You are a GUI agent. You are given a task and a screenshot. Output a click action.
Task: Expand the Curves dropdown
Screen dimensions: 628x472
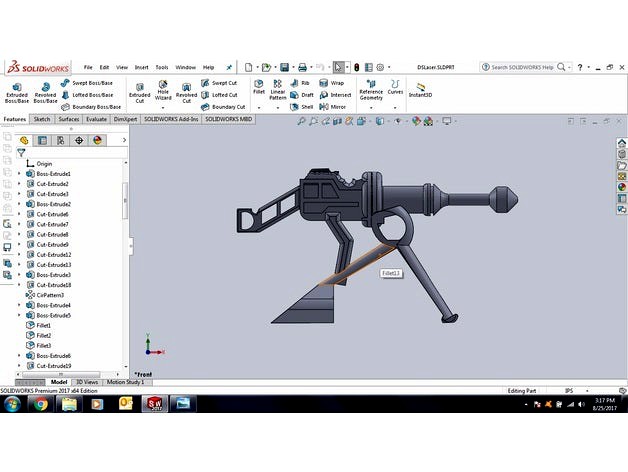[x=395, y=88]
